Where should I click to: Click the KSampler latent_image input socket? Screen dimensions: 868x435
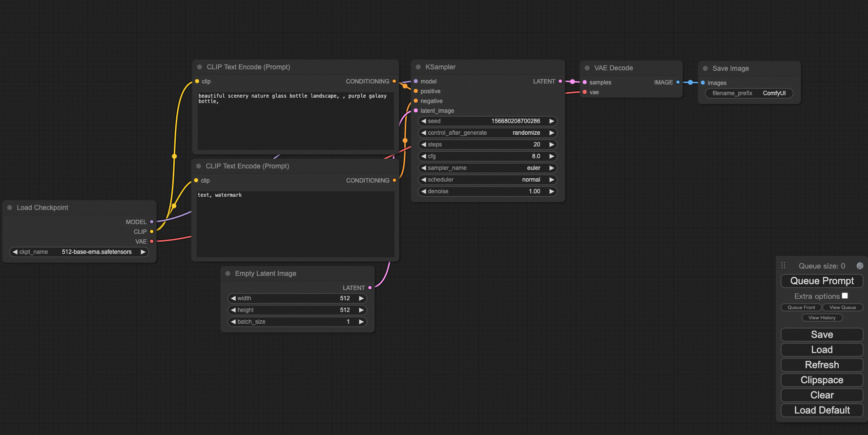pos(416,111)
